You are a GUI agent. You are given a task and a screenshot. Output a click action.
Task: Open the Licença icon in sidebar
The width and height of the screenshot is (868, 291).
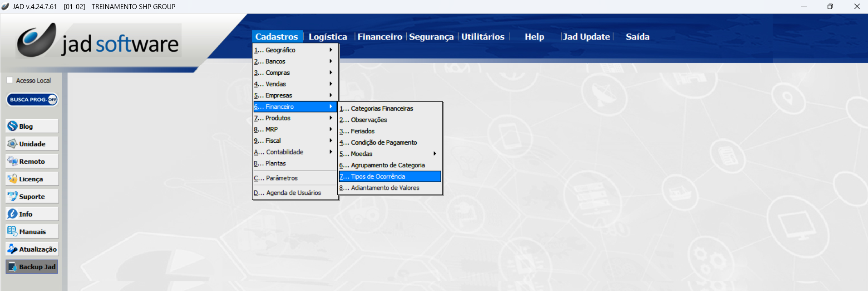tap(13, 179)
